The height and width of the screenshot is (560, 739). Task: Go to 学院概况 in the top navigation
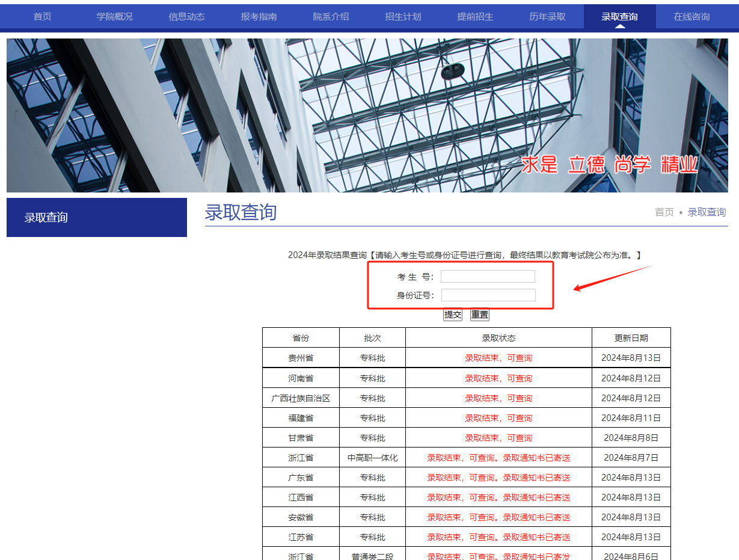point(114,17)
